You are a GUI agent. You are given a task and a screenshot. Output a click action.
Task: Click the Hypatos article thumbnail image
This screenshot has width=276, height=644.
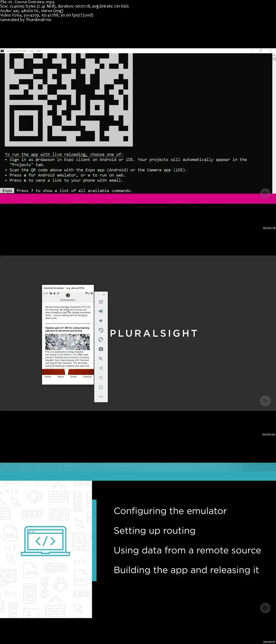67,342
